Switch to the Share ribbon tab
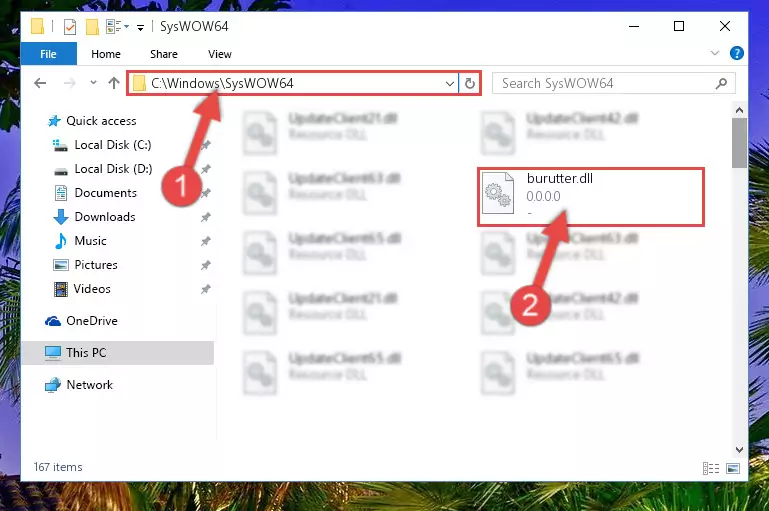 (164, 54)
